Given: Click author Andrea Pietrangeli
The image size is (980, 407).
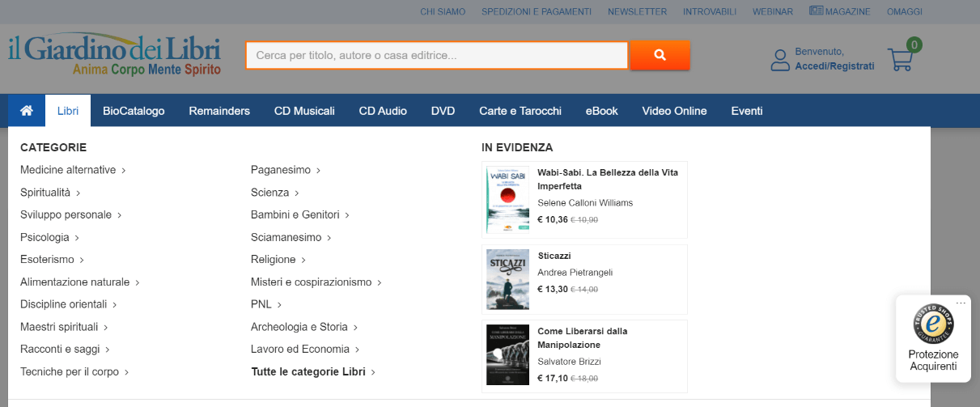Looking at the screenshot, I should click(575, 273).
